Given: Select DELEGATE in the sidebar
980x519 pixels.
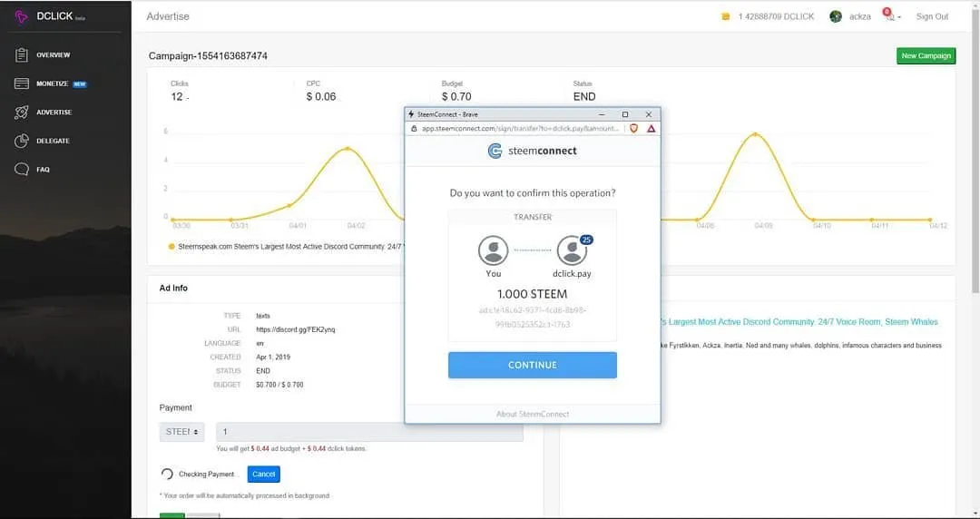Looking at the screenshot, I should (x=53, y=142).
